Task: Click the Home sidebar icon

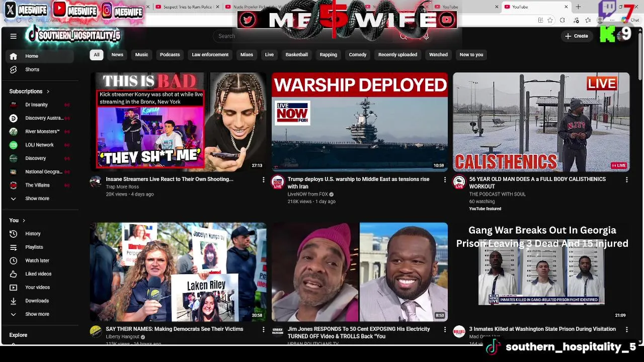Action: [14, 56]
